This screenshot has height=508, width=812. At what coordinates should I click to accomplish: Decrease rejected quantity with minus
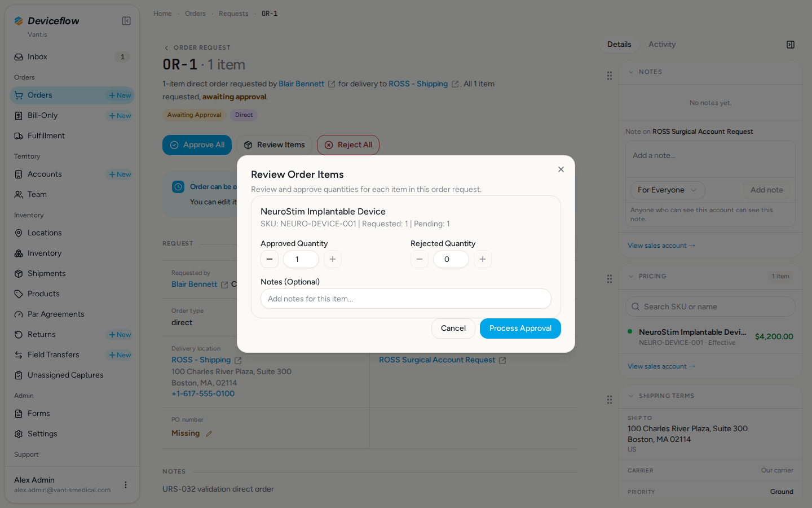click(x=420, y=259)
